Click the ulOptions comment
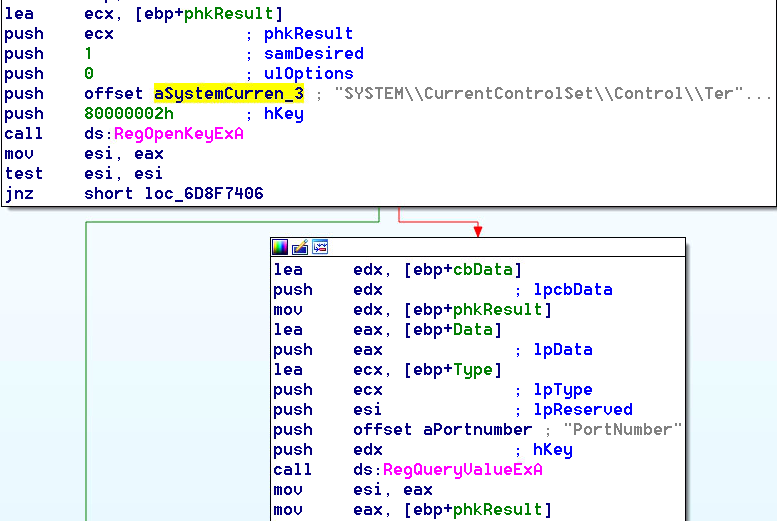 click(309, 73)
